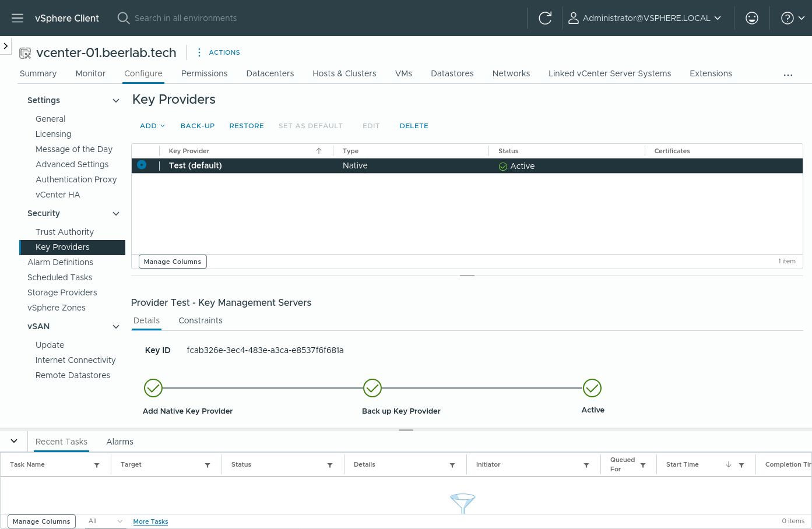Select the Test key provider radio button

(x=142, y=165)
